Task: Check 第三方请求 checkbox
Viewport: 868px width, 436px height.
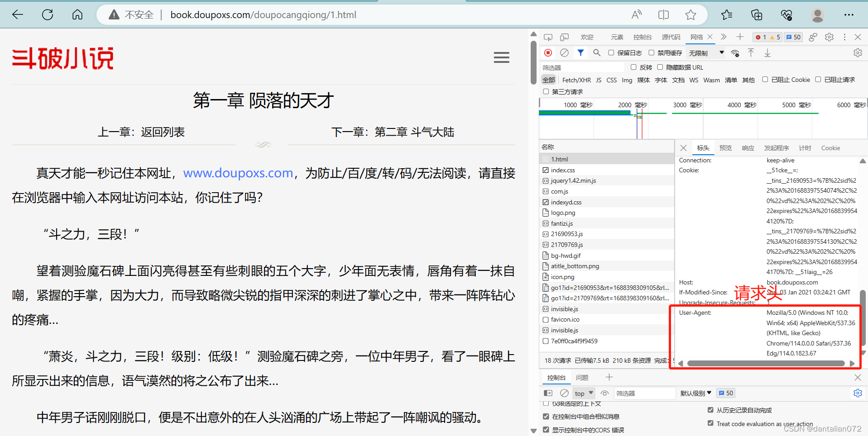Action: pyautogui.click(x=546, y=92)
